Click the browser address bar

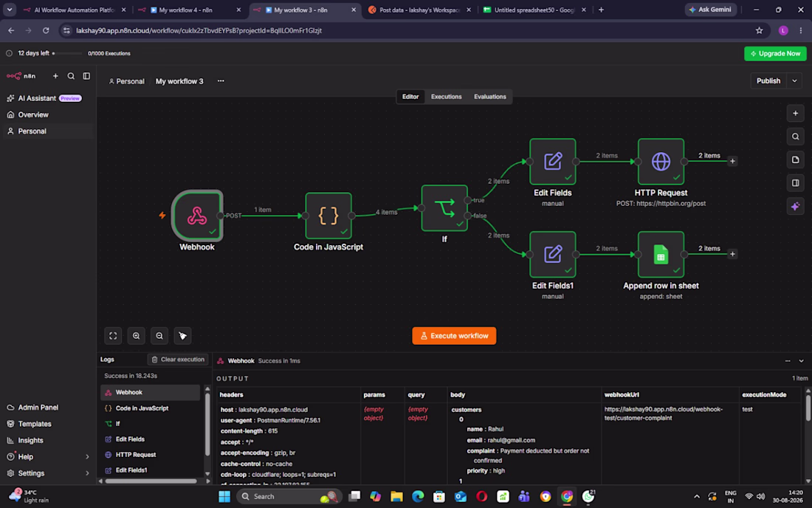coord(409,30)
